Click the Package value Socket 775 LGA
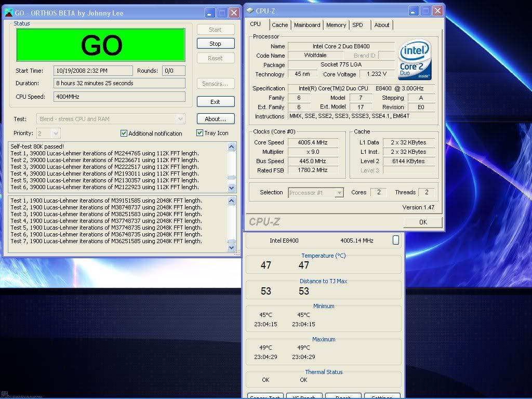Screen dimensions: 532x399 [x=341, y=64]
